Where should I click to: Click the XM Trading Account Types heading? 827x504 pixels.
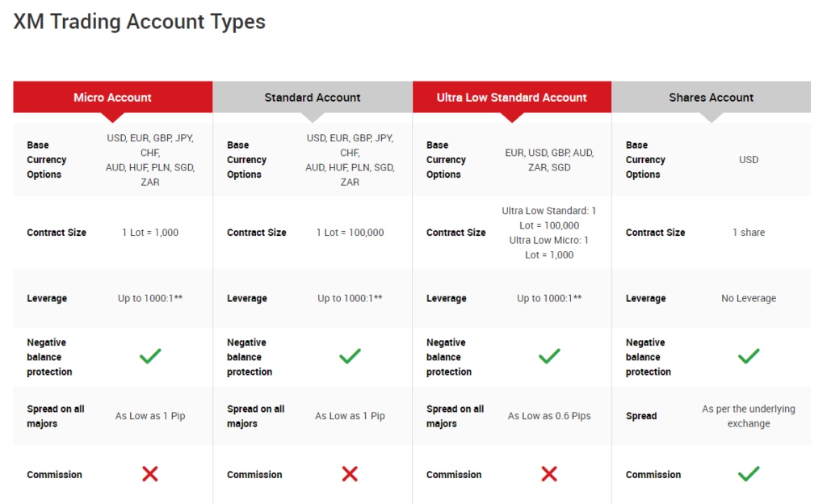139,22
